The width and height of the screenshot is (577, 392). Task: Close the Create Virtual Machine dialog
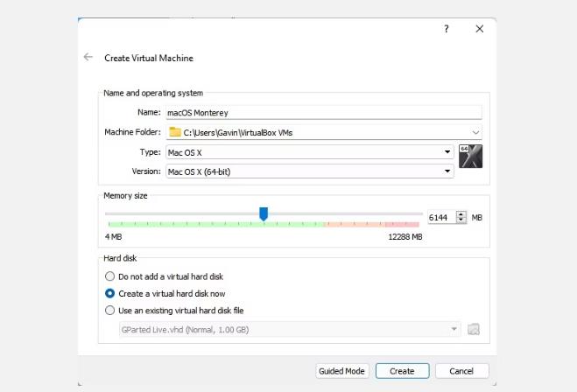[480, 29]
